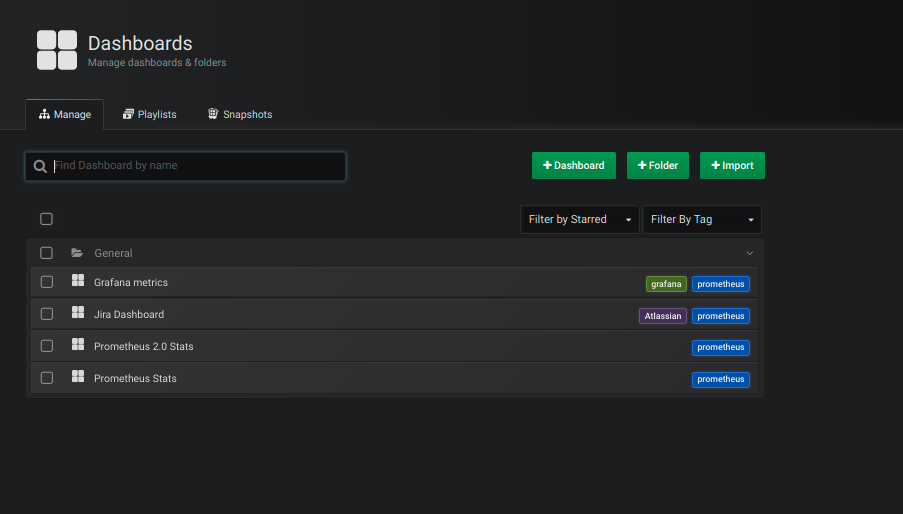903x514 pixels.
Task: Click the prometheus tag on Jira Dashboard row
Action: pos(720,316)
